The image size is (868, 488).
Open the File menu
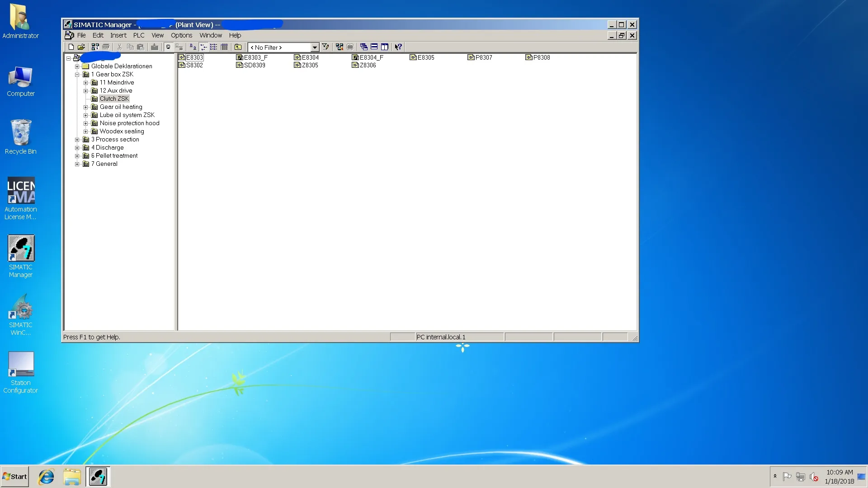pos(81,35)
